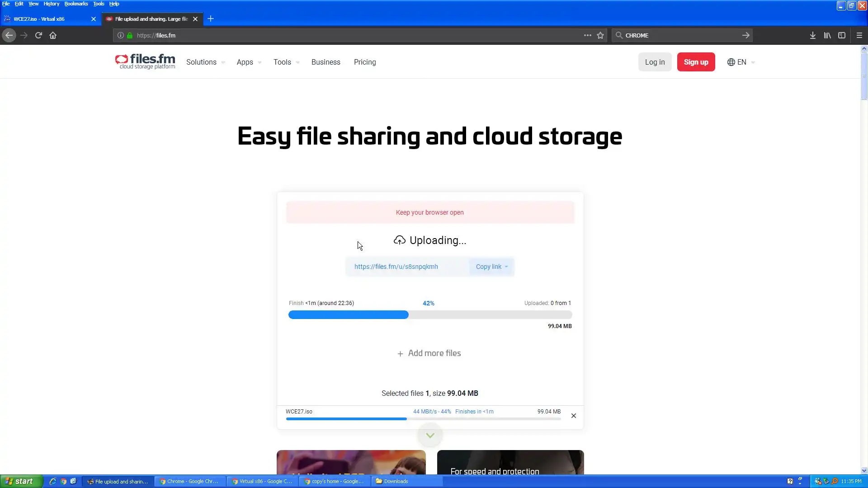Open page actions three-dot icon

(587, 35)
